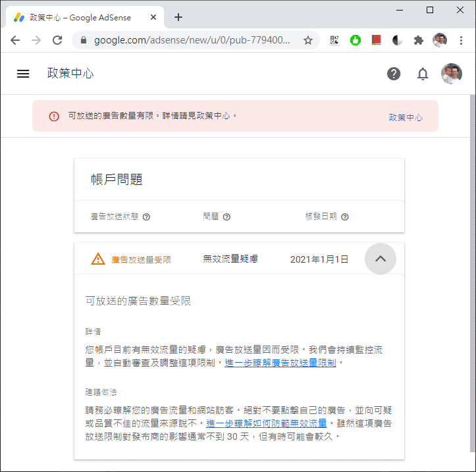Open the puzzle-piece Extensions menu
The height and width of the screenshot is (472, 476).
click(x=418, y=40)
